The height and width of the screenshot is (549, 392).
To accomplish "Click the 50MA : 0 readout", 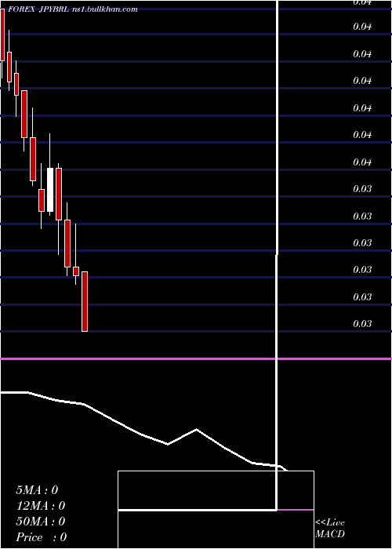I will [41, 522].
